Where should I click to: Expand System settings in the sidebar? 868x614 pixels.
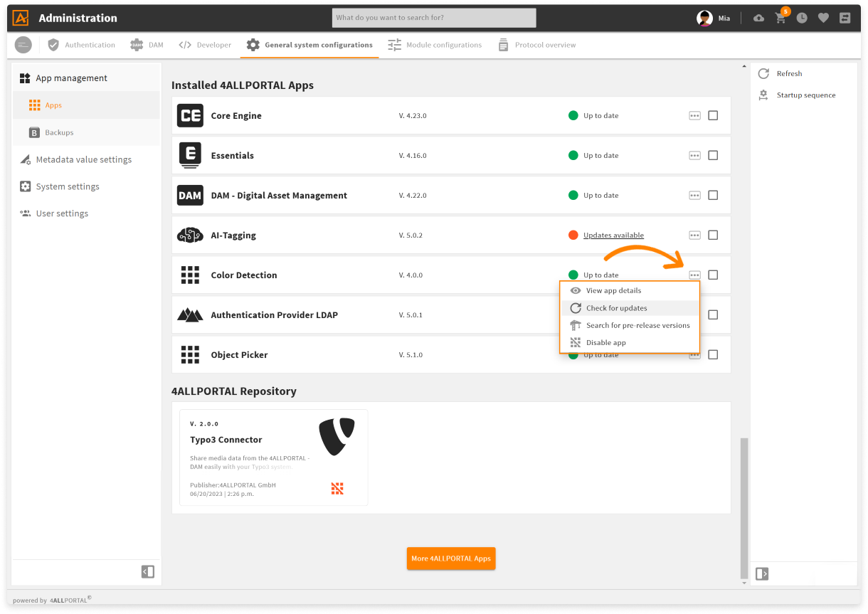(86, 186)
